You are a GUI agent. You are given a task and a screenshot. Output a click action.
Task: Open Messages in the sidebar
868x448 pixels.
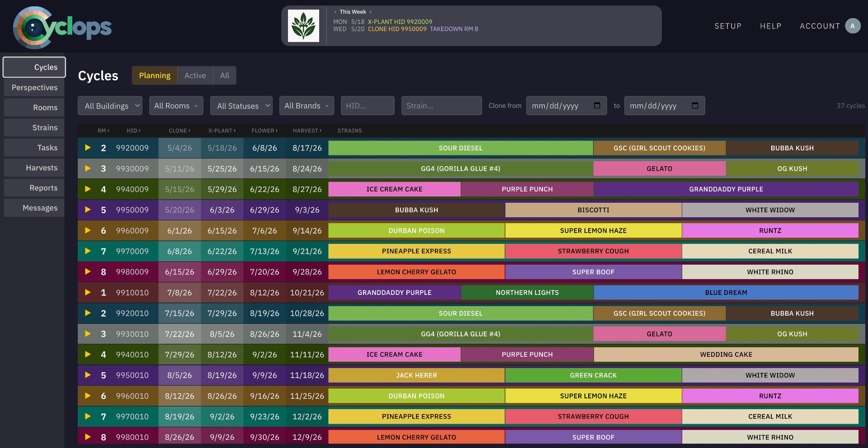pos(34,208)
